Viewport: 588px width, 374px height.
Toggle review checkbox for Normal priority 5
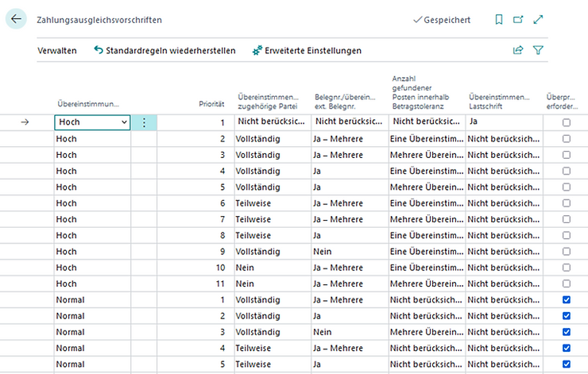(566, 364)
